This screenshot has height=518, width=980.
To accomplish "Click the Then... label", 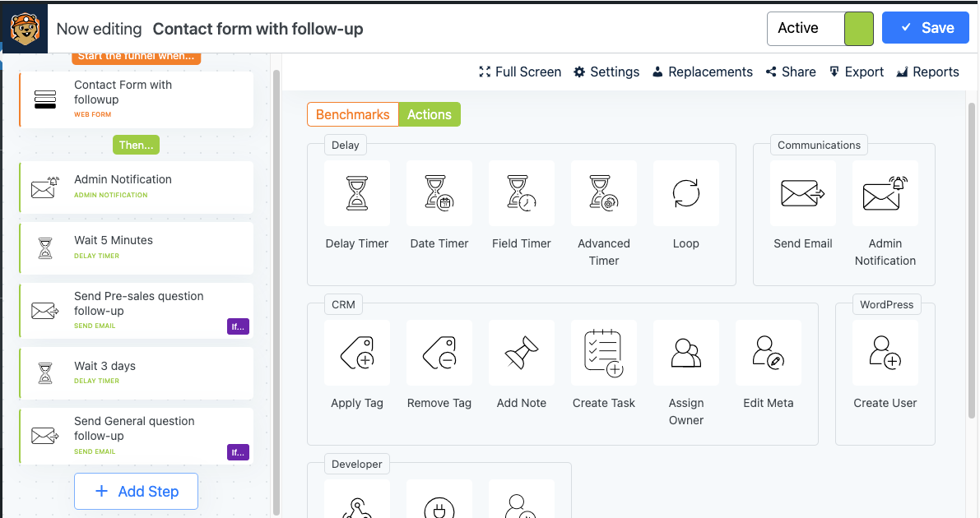I will (136, 145).
